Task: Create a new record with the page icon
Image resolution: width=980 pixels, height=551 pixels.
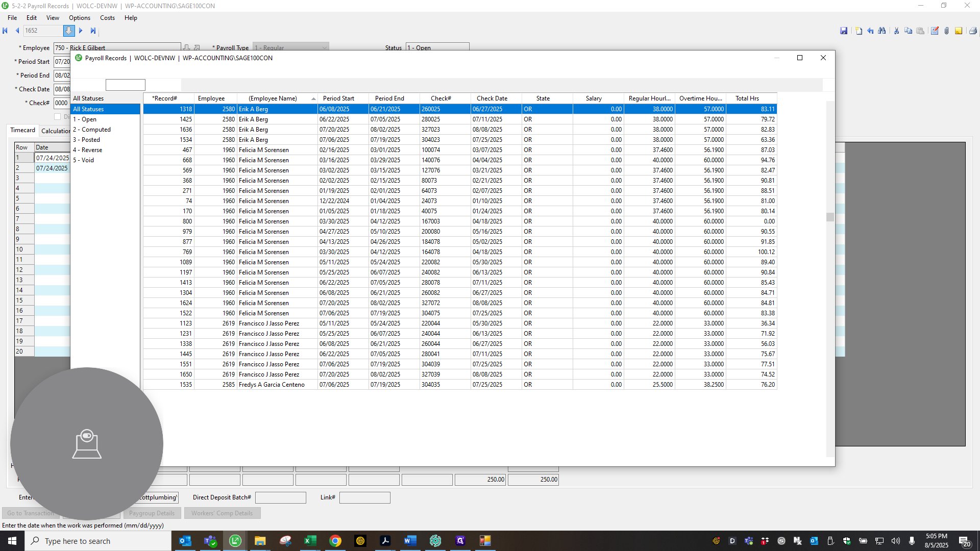Action: click(x=859, y=31)
